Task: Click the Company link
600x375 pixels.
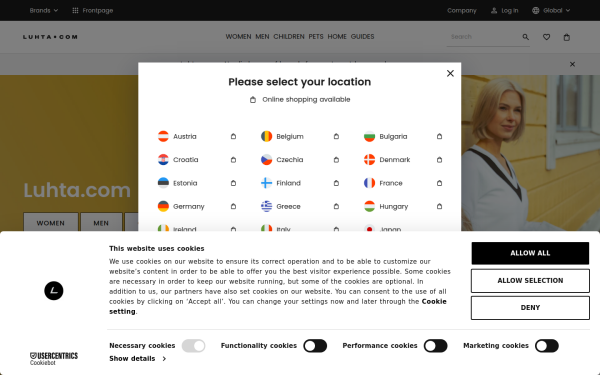Action: pos(462,10)
